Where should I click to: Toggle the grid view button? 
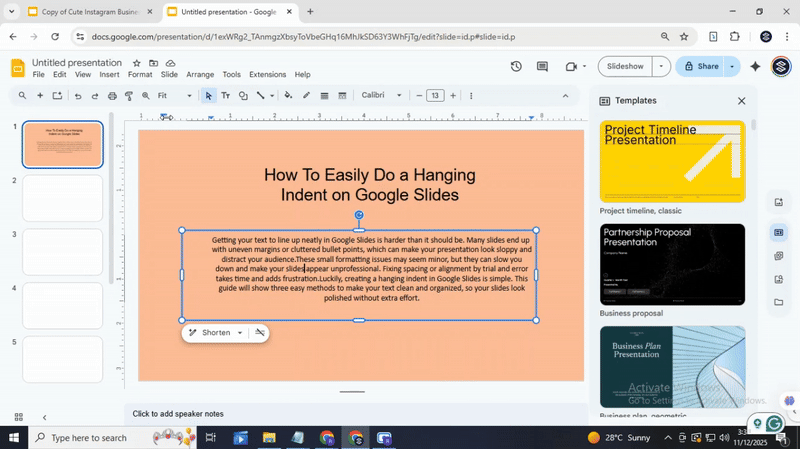[x=19, y=417]
